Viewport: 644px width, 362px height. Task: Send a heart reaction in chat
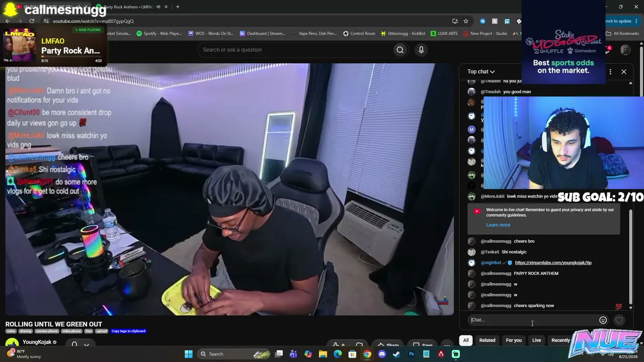click(x=619, y=320)
